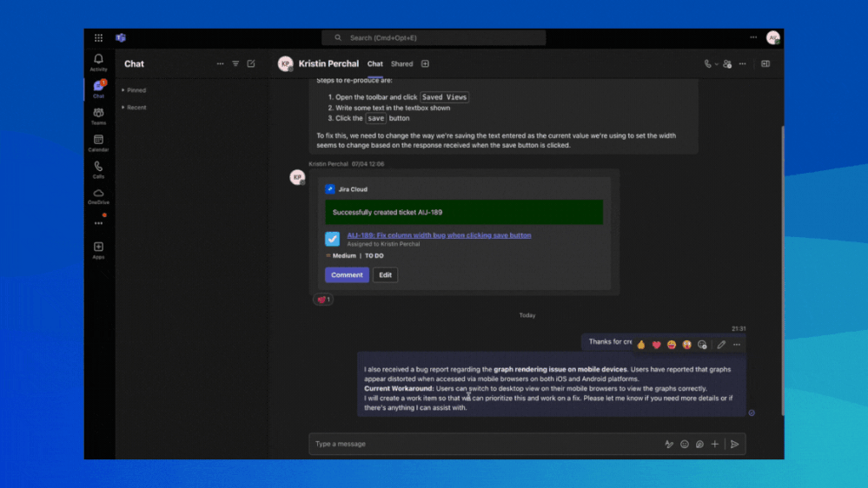Viewport: 868px width, 488px height.
Task: Open actions and apps plus in compose
Action: (x=715, y=444)
